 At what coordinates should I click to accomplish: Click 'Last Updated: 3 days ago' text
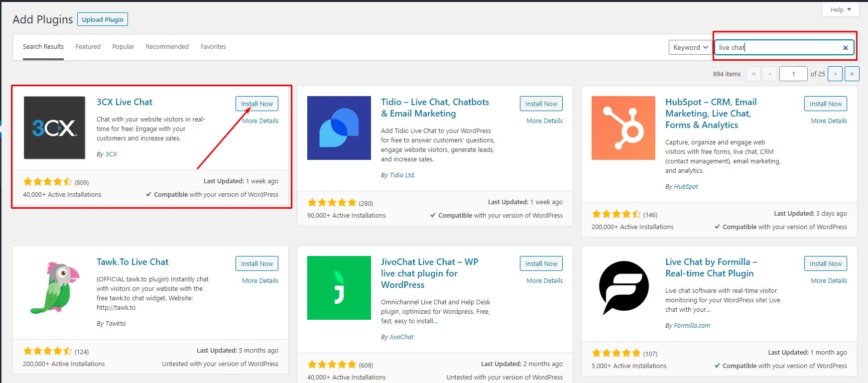click(810, 214)
